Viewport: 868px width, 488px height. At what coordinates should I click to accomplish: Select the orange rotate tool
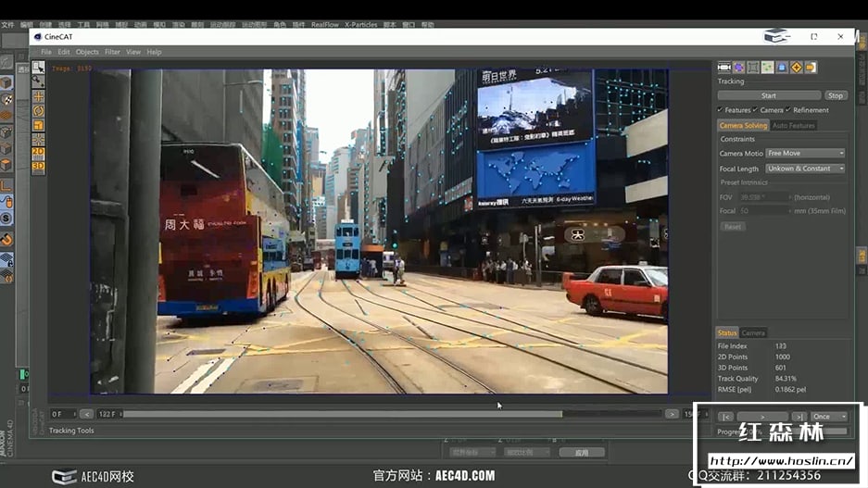tap(38, 111)
